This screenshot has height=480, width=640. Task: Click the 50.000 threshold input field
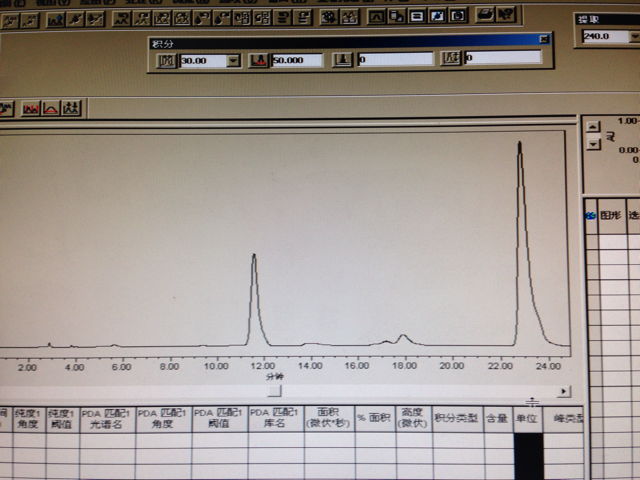pos(297,60)
